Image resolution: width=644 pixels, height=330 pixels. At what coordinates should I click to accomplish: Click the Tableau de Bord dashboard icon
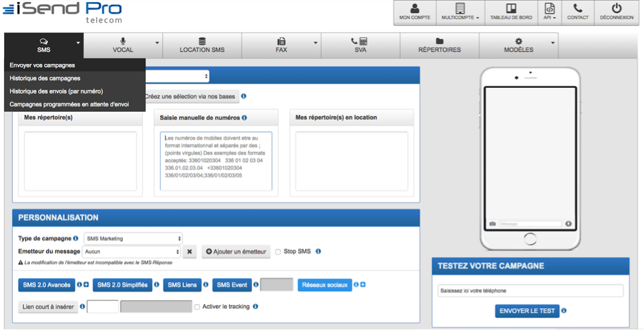[512, 9]
